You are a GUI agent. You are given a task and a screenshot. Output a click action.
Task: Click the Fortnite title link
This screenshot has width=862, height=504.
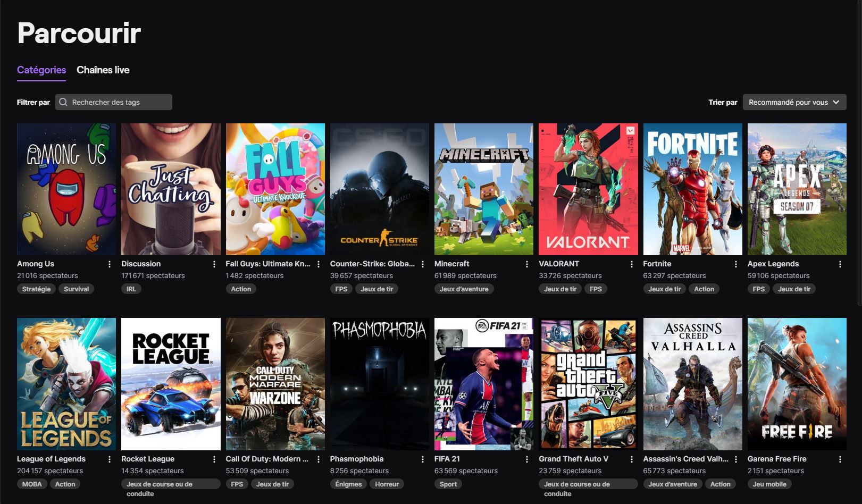coord(657,264)
